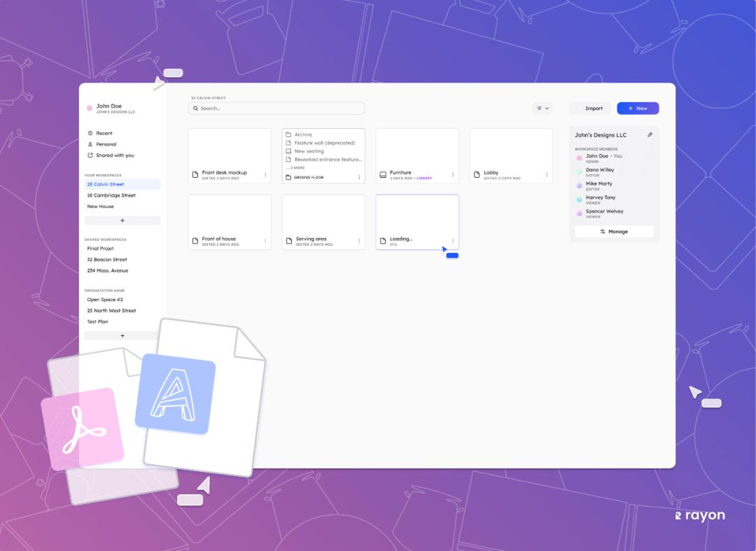Open the three-dot menu on Lobby card
Viewport: 756px width, 551px height.
click(547, 174)
